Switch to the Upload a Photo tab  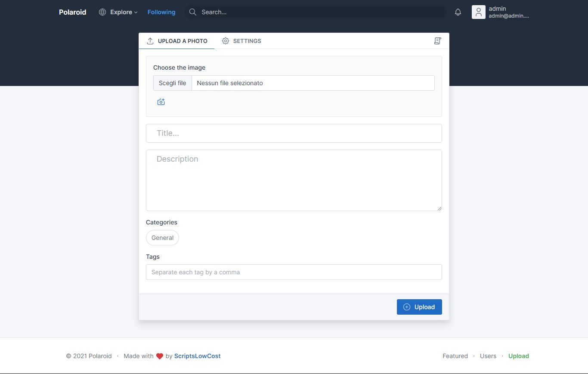(x=177, y=41)
